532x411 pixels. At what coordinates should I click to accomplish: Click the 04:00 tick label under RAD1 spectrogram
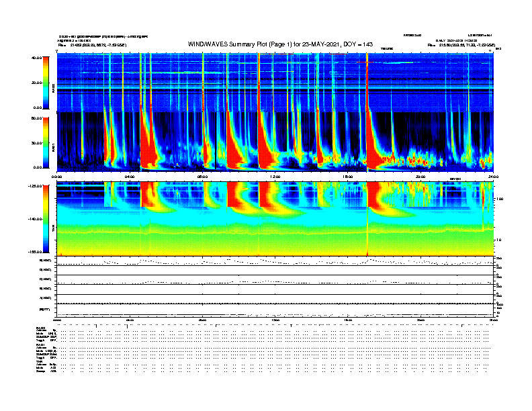pyautogui.click(x=130, y=177)
